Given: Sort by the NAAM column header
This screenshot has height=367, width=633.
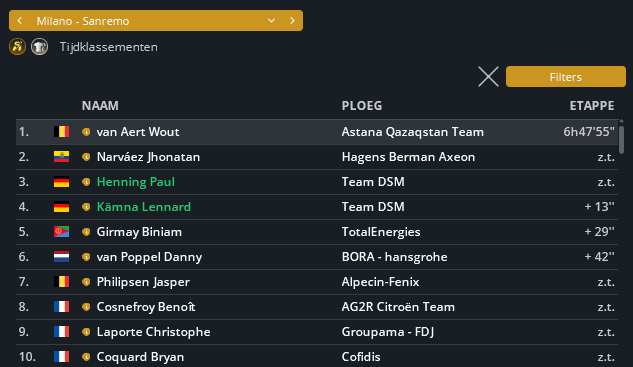Looking at the screenshot, I should 100,106.
